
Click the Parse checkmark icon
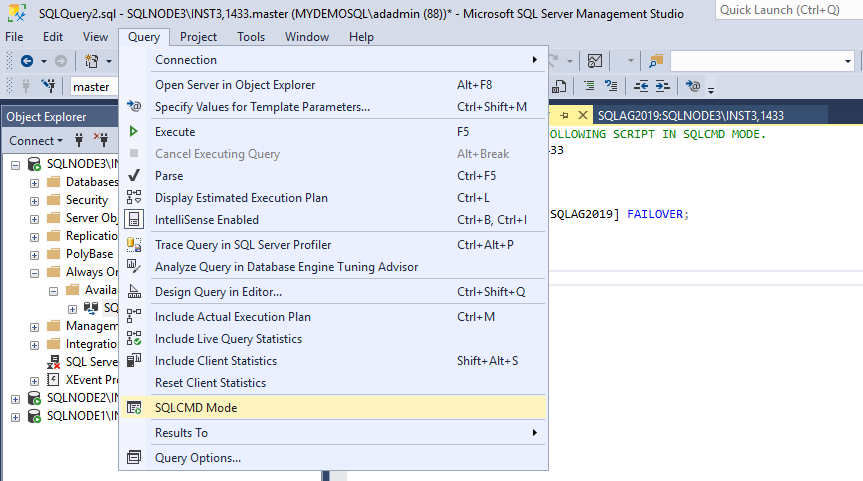pos(134,176)
